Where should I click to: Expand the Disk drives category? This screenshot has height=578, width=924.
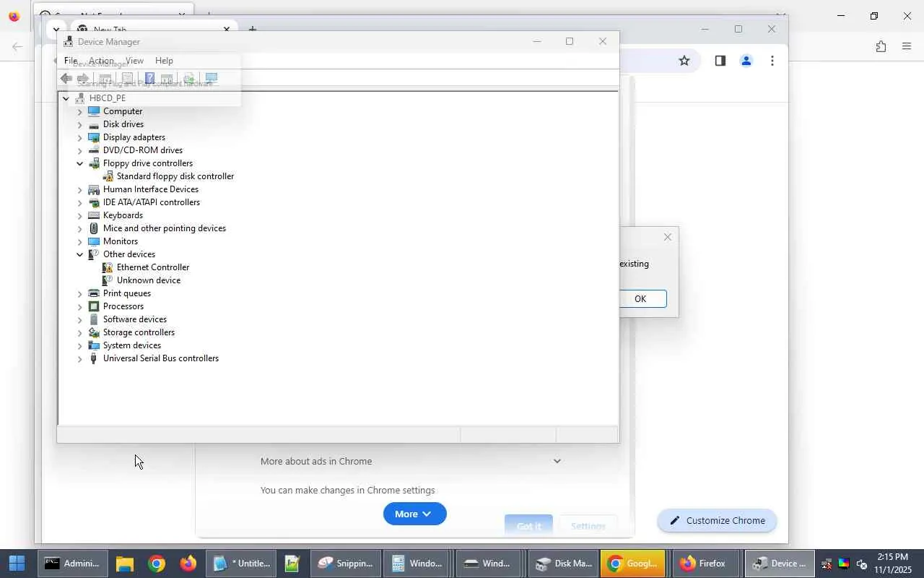pyautogui.click(x=79, y=124)
